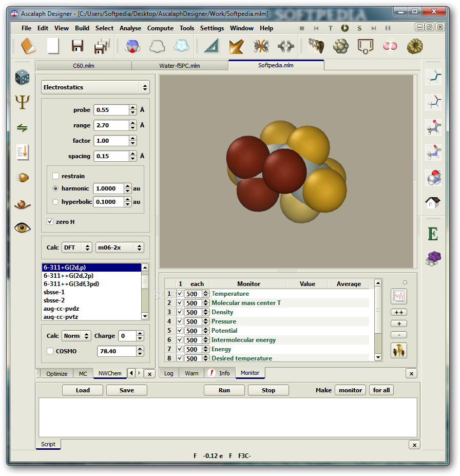The image size is (460, 476).
Task: Click the graph plot icon beside monitors
Action: pos(399,296)
